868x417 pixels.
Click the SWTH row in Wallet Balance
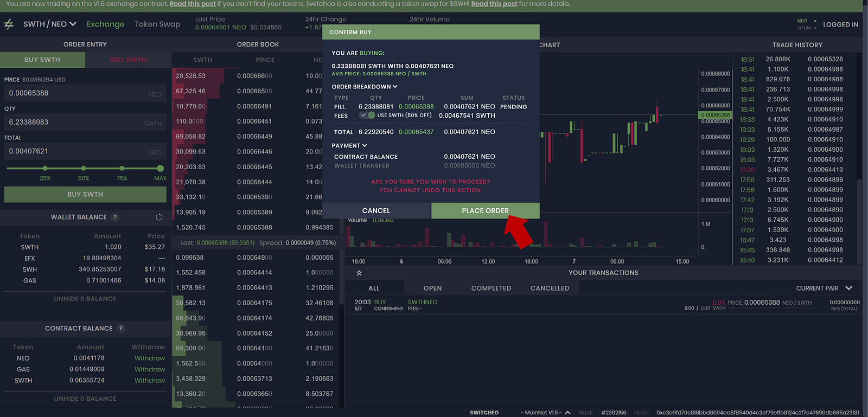pyautogui.click(x=85, y=247)
